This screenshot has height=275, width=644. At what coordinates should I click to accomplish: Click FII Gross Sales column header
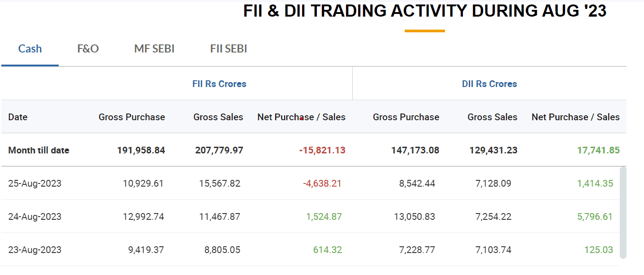pyautogui.click(x=218, y=117)
